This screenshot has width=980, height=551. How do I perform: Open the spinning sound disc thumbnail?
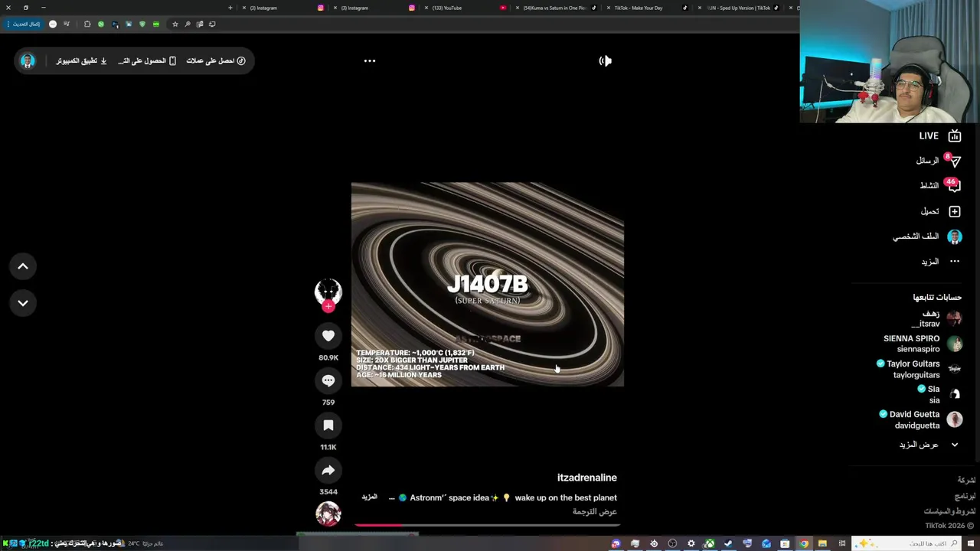(328, 514)
